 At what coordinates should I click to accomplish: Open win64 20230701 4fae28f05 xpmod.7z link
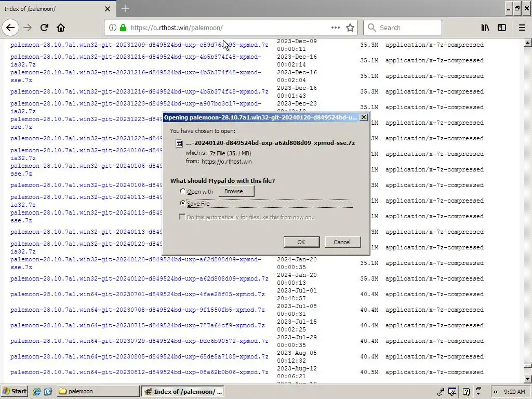pyautogui.click(x=137, y=294)
